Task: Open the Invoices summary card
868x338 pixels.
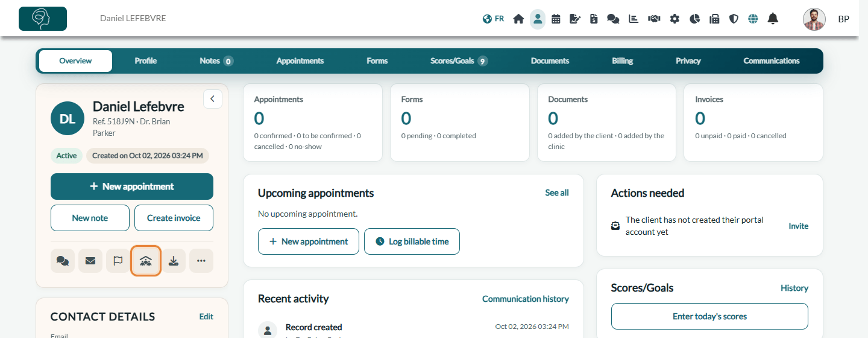Action: pyautogui.click(x=753, y=123)
